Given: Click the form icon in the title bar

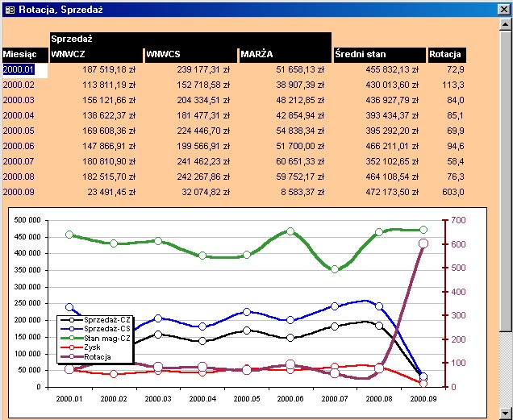Looking at the screenshot, I should (x=10, y=10).
